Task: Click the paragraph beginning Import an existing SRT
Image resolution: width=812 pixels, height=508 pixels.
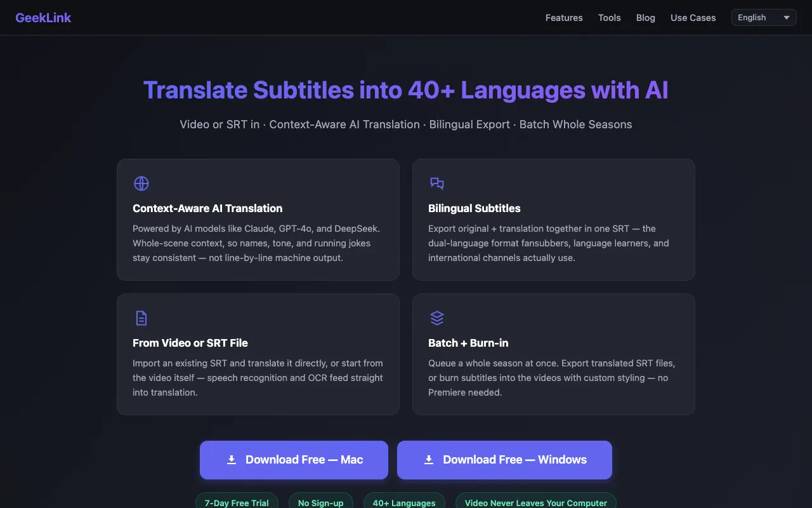Action: tap(258, 378)
